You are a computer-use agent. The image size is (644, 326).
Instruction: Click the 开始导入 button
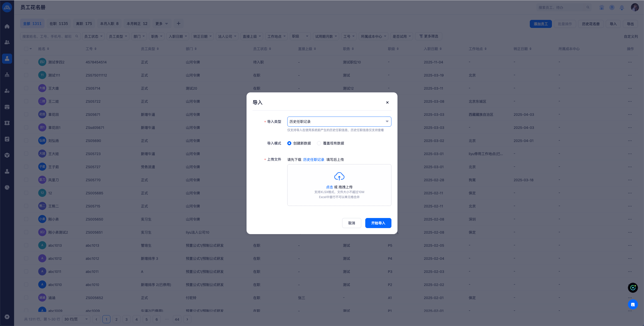point(378,223)
